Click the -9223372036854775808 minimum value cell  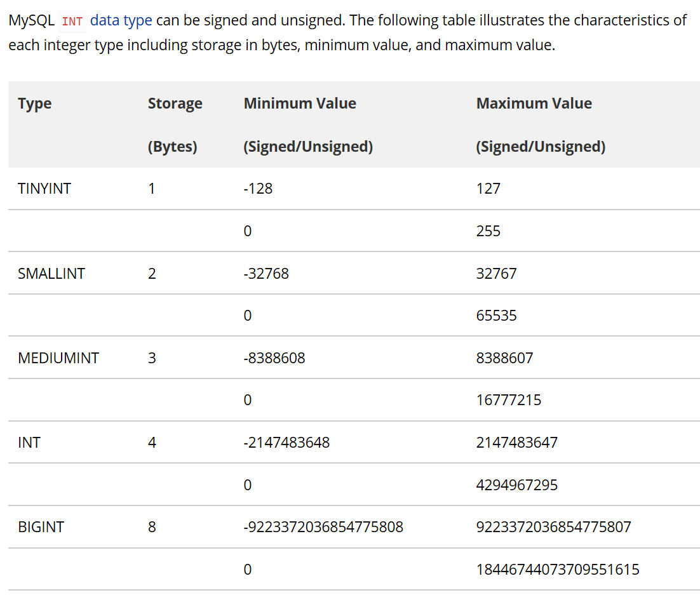click(323, 527)
